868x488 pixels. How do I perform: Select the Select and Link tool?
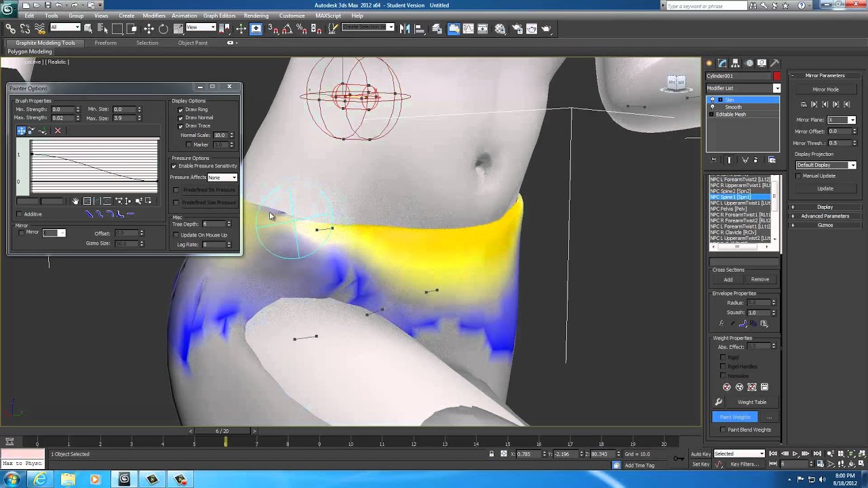11,28
